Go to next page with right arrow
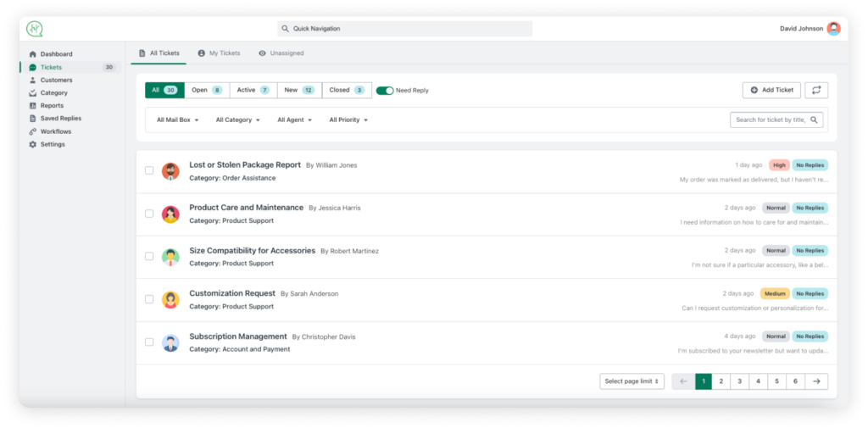This screenshot has height=428, width=868. tap(816, 381)
